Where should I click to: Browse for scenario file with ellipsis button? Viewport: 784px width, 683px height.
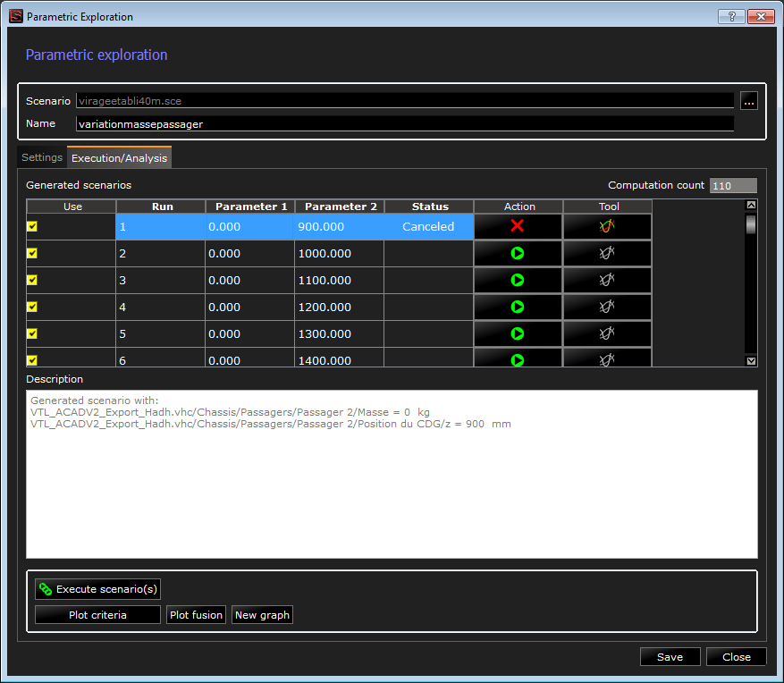(x=749, y=101)
